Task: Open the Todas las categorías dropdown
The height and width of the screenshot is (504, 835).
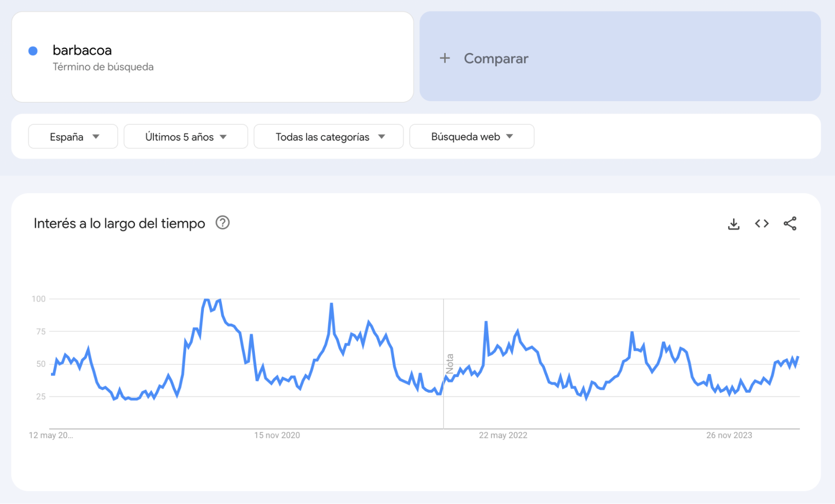Action: [329, 136]
